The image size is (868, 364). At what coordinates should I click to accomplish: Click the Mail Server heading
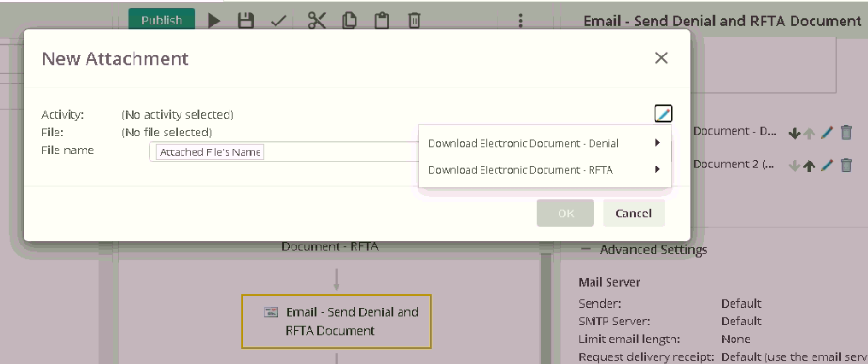[x=609, y=282]
